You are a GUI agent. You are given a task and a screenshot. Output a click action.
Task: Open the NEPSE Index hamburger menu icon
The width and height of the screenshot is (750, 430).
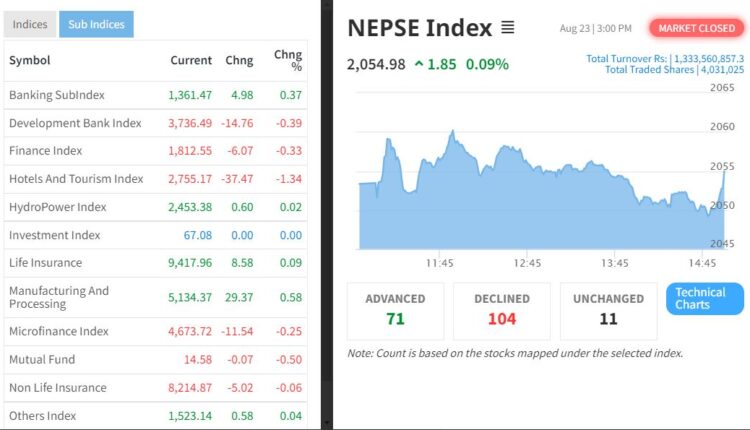pyautogui.click(x=508, y=28)
